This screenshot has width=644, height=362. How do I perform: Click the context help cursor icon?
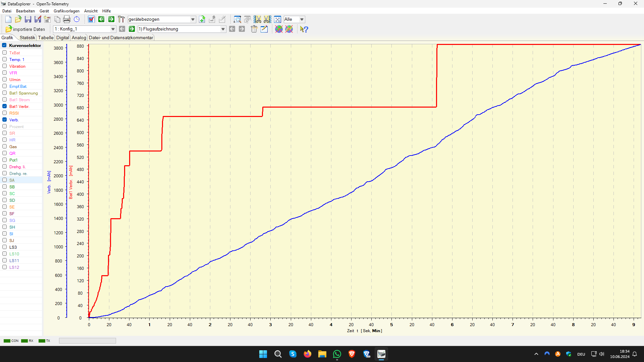(x=304, y=29)
